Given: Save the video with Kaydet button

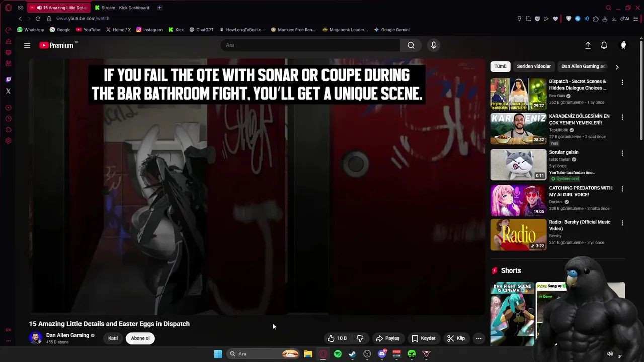Looking at the screenshot, I should 424,338.
